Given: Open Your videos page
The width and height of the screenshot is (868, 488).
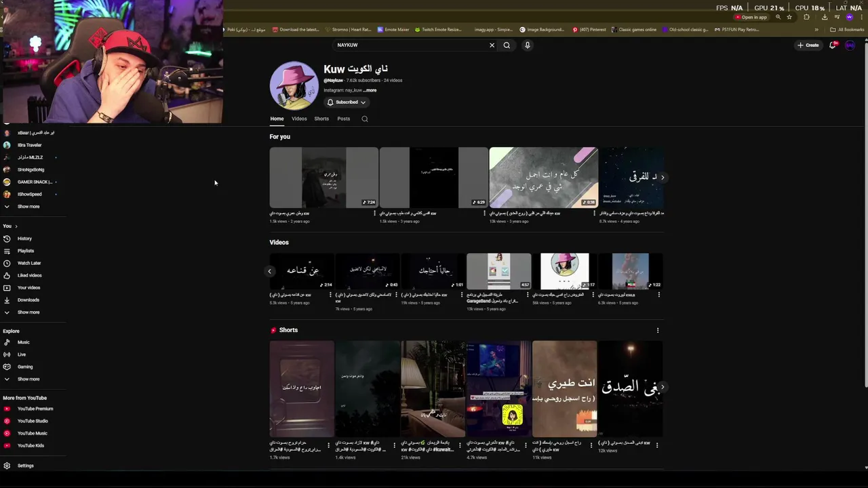Looking at the screenshot, I should coord(28,287).
